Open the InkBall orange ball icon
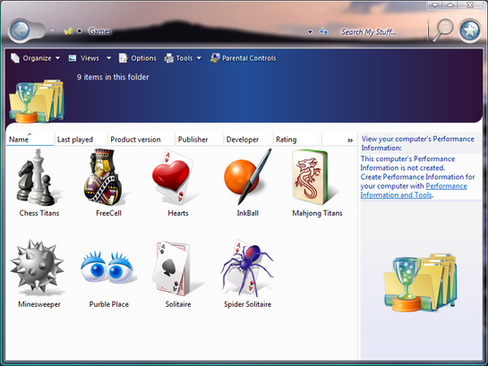The image size is (488, 366). point(247,177)
